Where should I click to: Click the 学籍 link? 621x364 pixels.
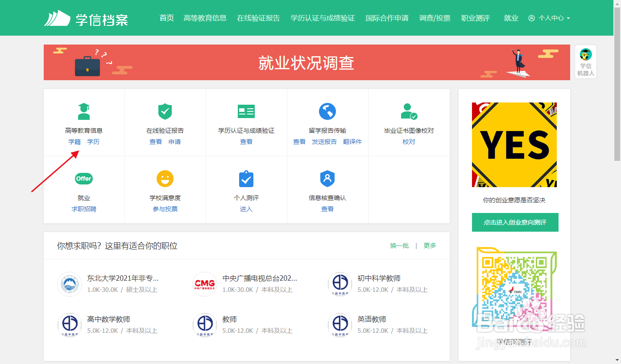(x=75, y=142)
